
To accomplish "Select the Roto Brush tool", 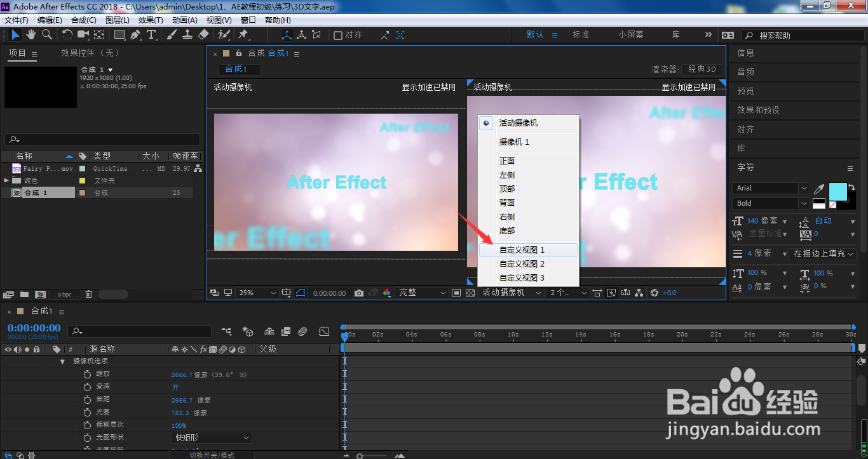I will [224, 34].
